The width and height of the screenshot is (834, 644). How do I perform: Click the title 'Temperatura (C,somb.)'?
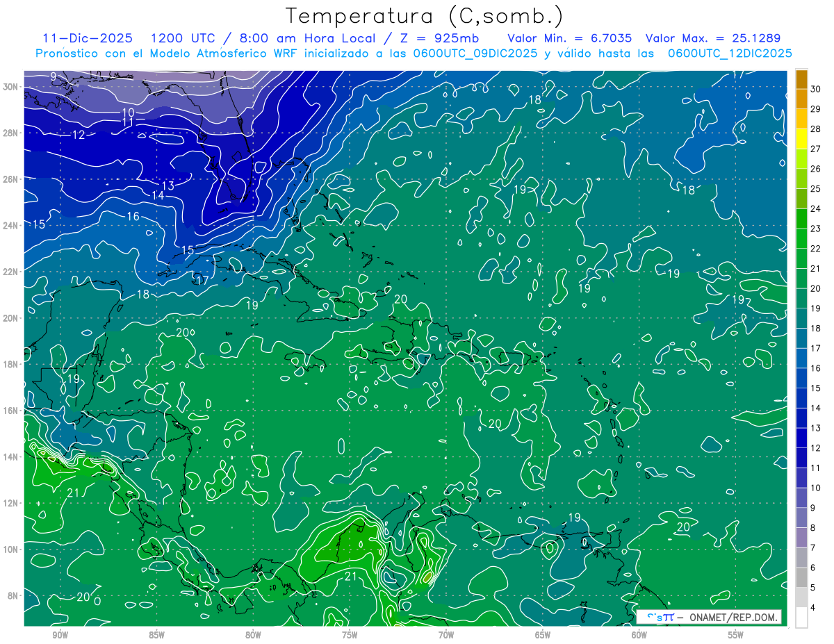[x=424, y=17]
